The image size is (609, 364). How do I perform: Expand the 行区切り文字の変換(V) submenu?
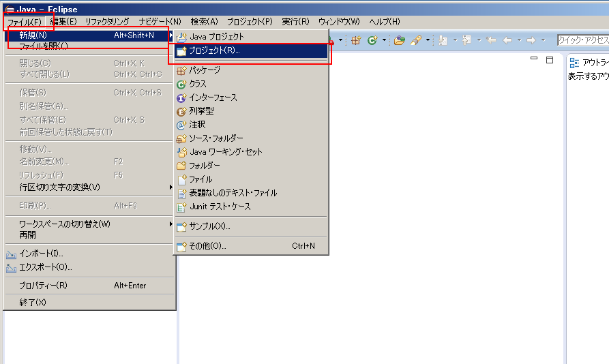89,187
